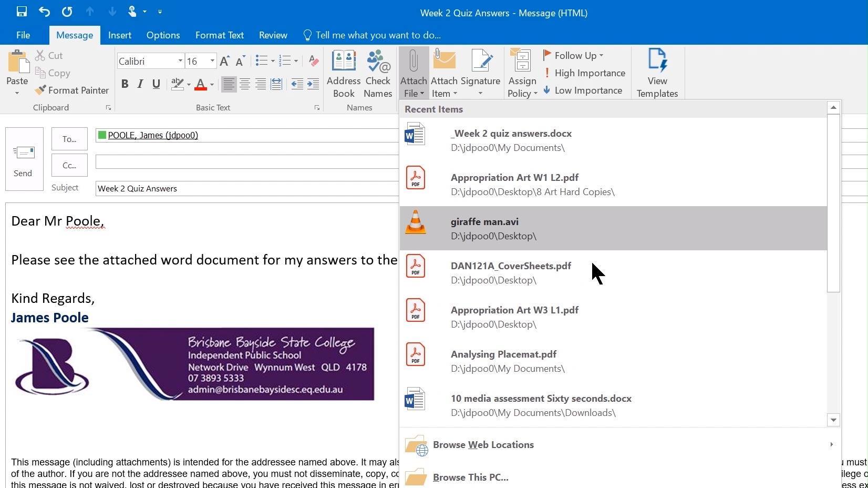
Task: Copy the selected text
Action: [x=53, y=73]
